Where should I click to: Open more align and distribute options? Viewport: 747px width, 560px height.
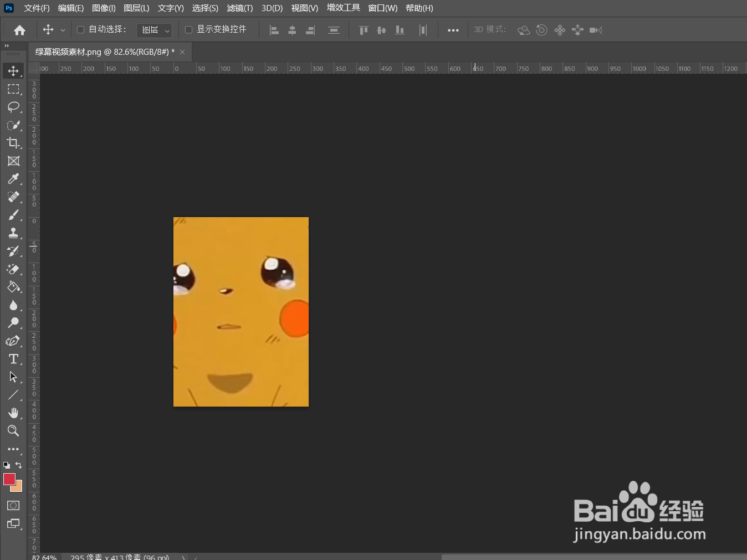pos(453,30)
